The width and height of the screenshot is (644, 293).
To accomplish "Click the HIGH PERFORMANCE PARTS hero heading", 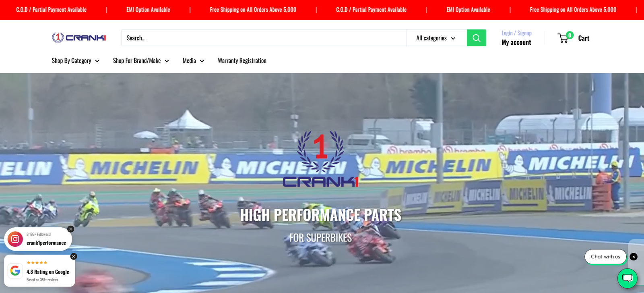I will pyautogui.click(x=321, y=215).
